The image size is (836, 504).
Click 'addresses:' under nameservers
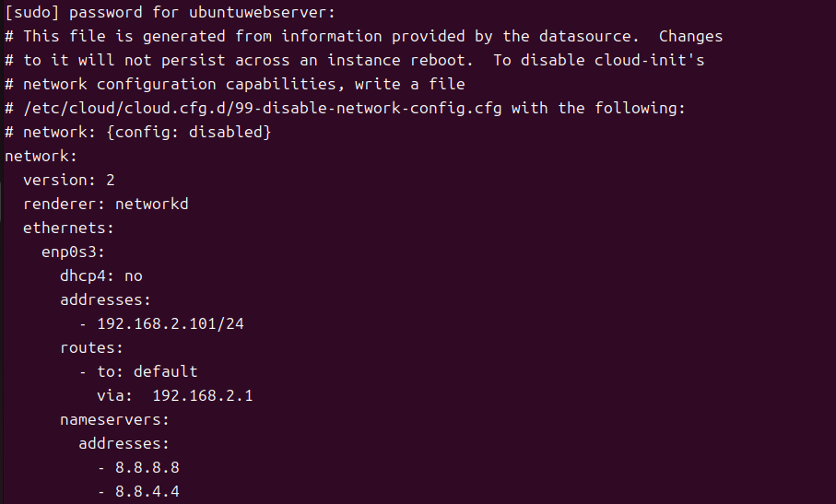(x=124, y=444)
